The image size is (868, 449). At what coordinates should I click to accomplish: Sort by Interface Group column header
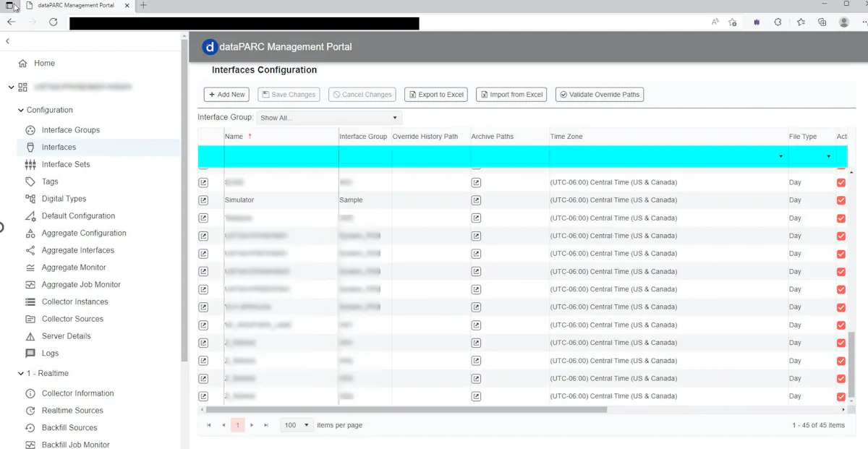coord(363,137)
